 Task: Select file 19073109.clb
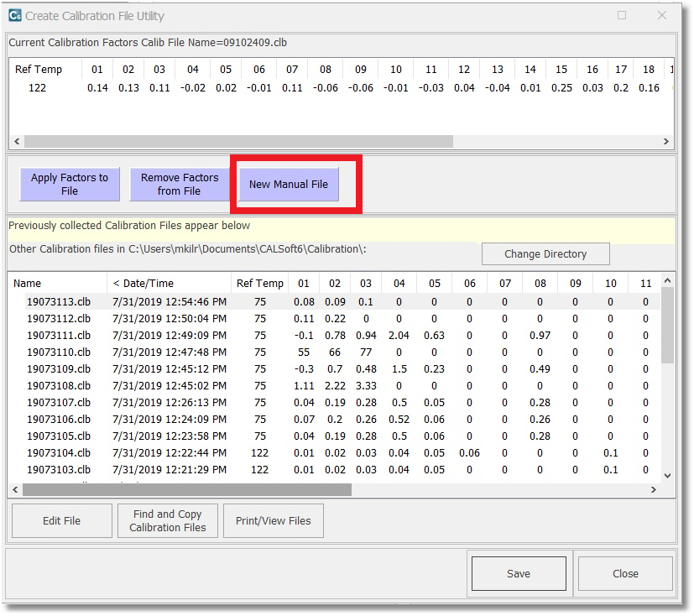59,369
